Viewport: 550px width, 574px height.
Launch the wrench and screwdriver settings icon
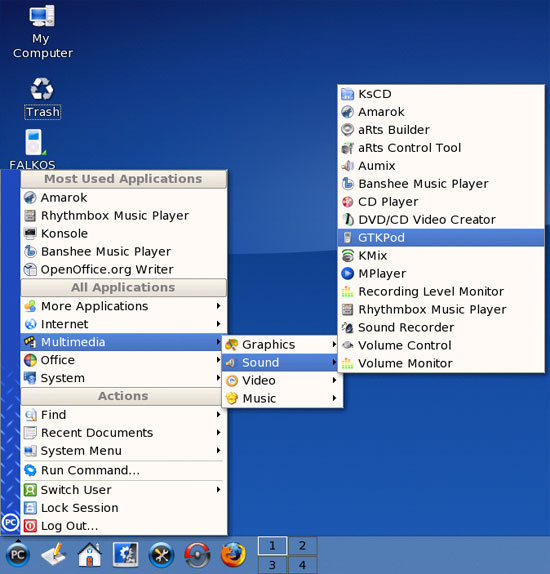pyautogui.click(x=161, y=555)
